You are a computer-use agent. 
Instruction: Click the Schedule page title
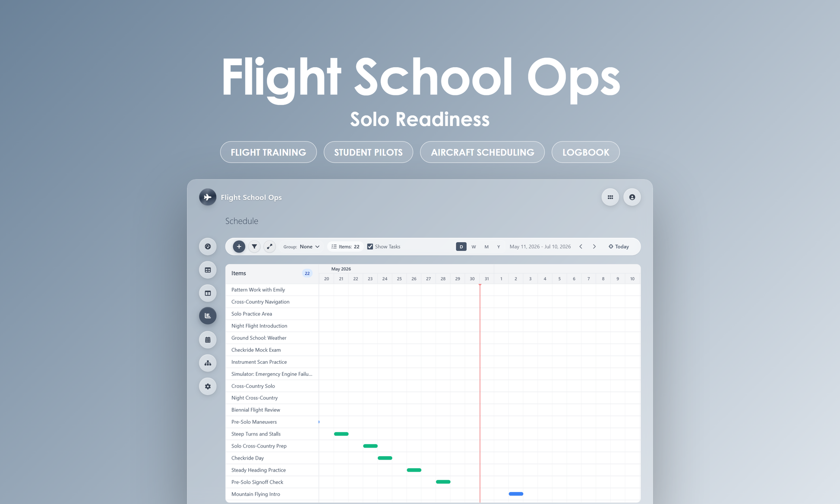pyautogui.click(x=242, y=221)
